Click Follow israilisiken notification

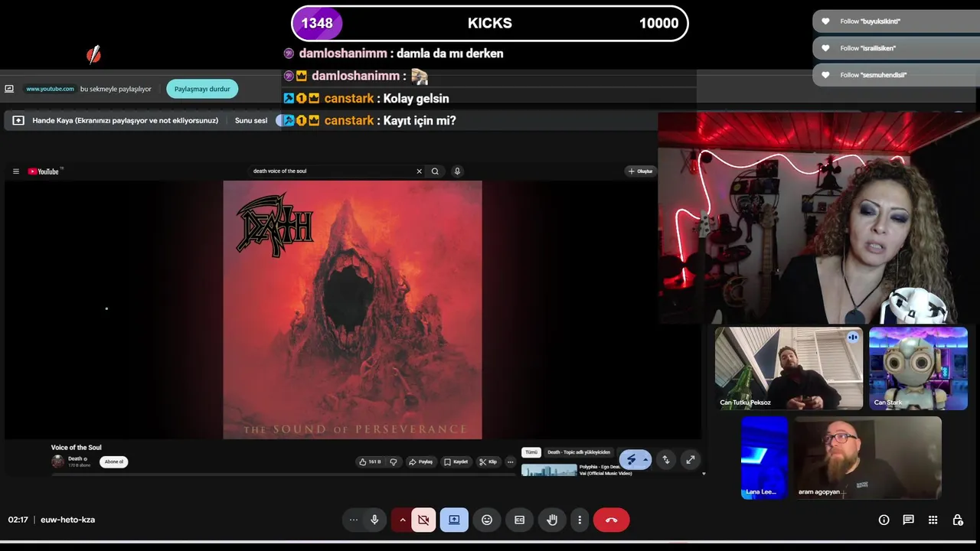896,48
